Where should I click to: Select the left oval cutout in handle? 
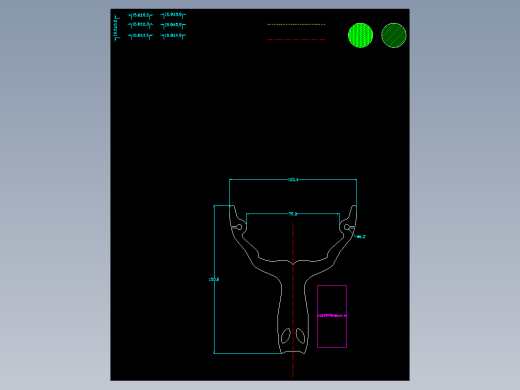286,336
